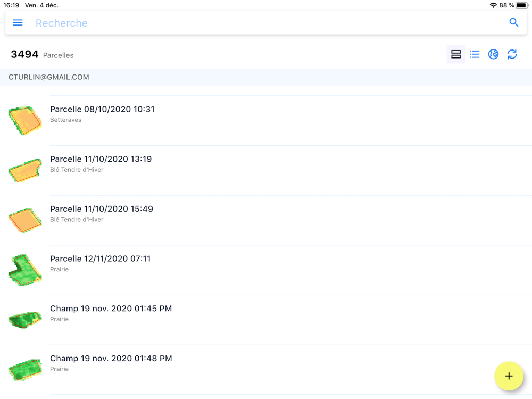Tap the 3494 Parcelles count

pos(42,54)
